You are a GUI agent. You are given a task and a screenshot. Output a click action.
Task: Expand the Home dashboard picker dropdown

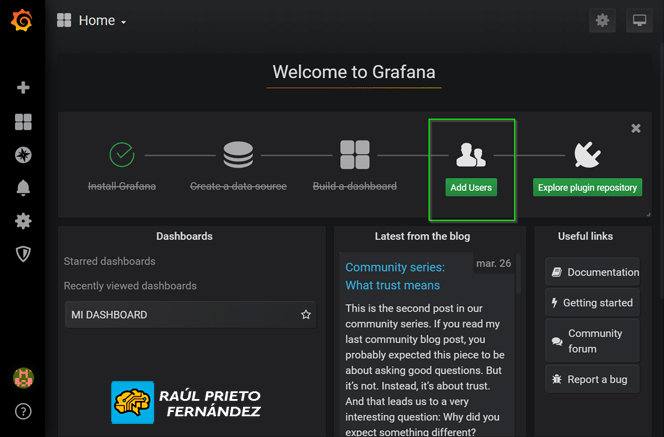click(93, 21)
